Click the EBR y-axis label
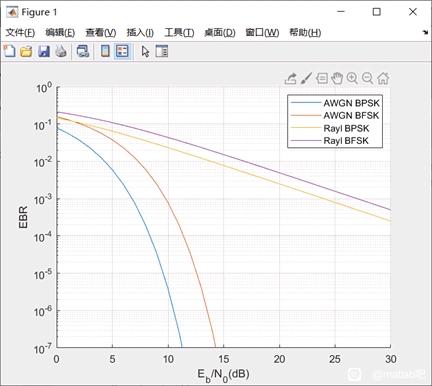Image resolution: width=432 pixels, height=386 pixels. 23,217
